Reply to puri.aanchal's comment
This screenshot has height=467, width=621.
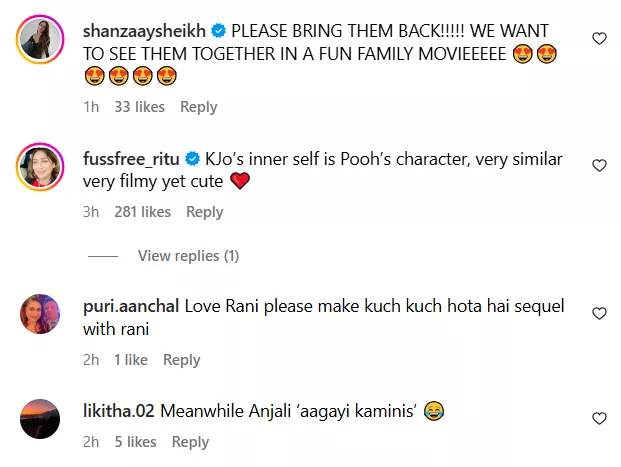(x=182, y=360)
